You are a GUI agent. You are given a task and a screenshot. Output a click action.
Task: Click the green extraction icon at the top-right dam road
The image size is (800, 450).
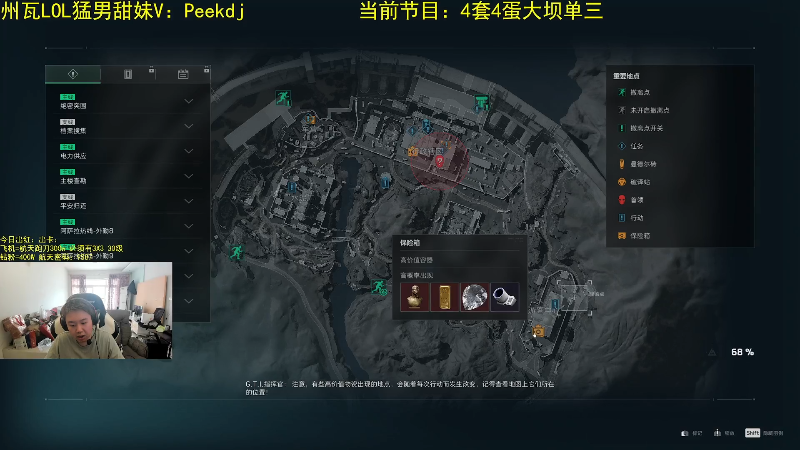pyautogui.click(x=482, y=102)
